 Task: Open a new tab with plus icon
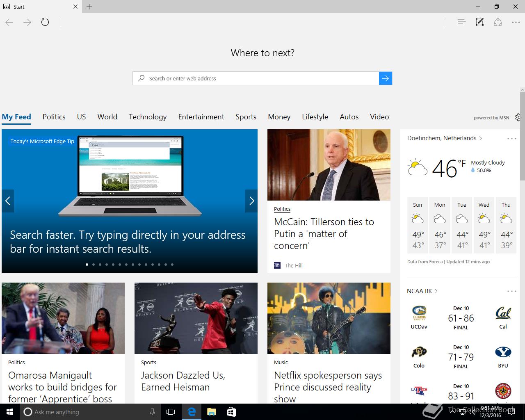[89, 7]
